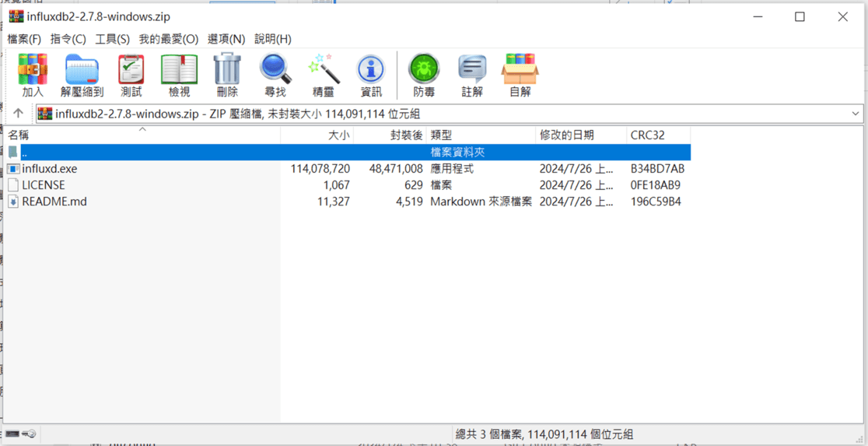The width and height of the screenshot is (868, 446).
Task: Open the 工具(S) menu
Action: click(112, 40)
